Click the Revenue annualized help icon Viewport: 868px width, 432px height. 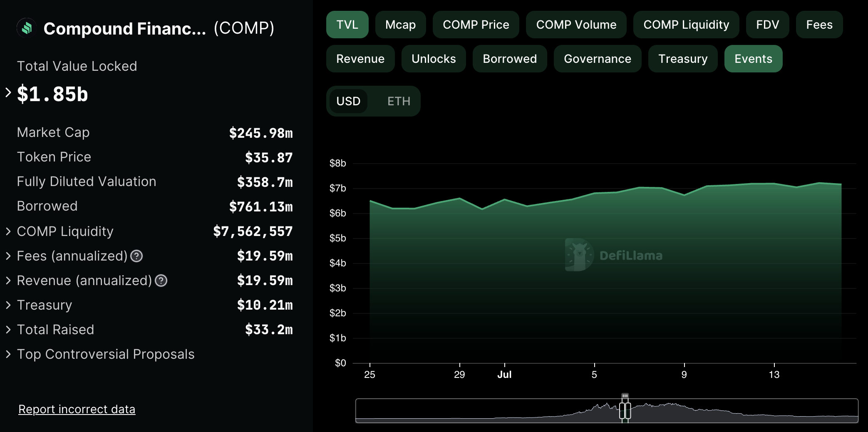tap(161, 281)
